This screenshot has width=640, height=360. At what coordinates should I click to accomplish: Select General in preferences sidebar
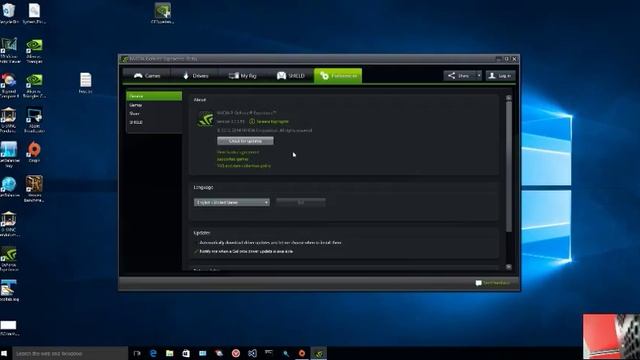(154, 96)
